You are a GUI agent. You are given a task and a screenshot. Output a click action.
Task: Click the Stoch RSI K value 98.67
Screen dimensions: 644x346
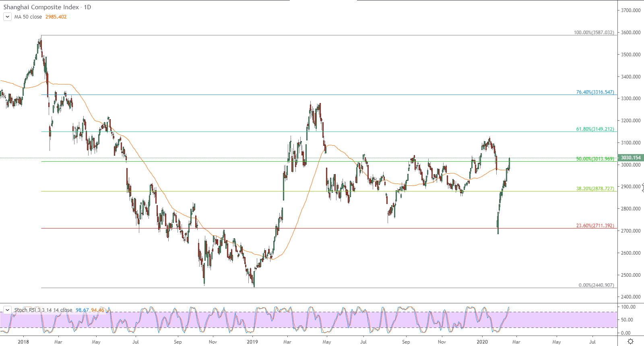tap(82, 310)
